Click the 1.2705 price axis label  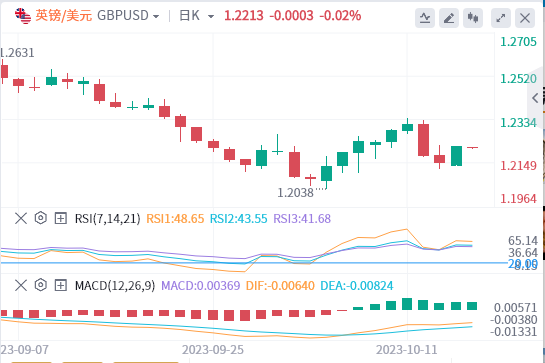coord(518,42)
